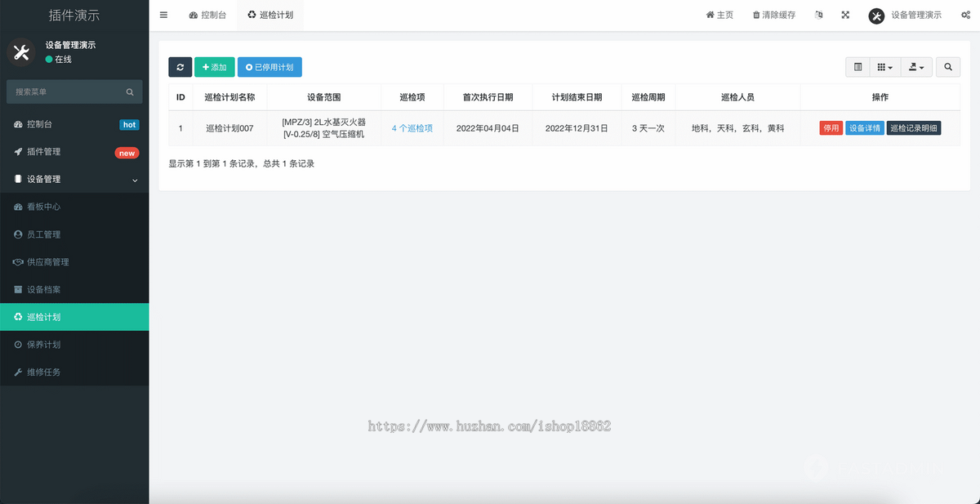
Task: Open the export dropdown in table toolbar
Action: pyautogui.click(x=916, y=66)
